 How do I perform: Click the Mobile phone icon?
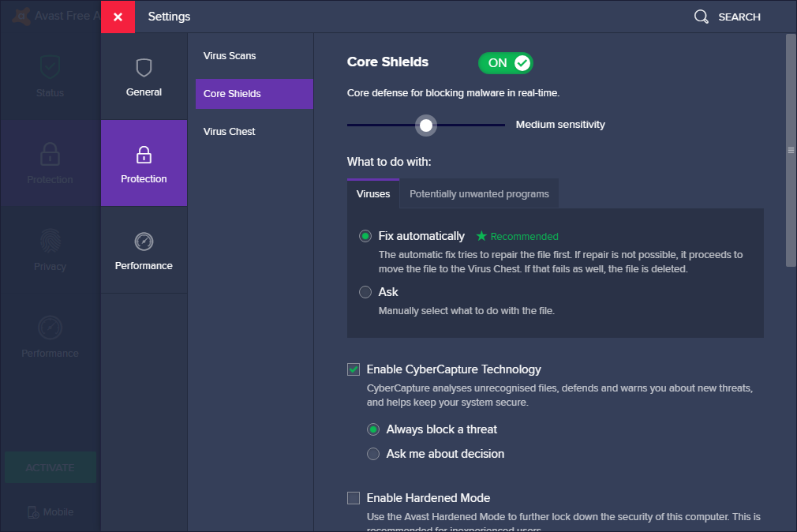(33, 512)
